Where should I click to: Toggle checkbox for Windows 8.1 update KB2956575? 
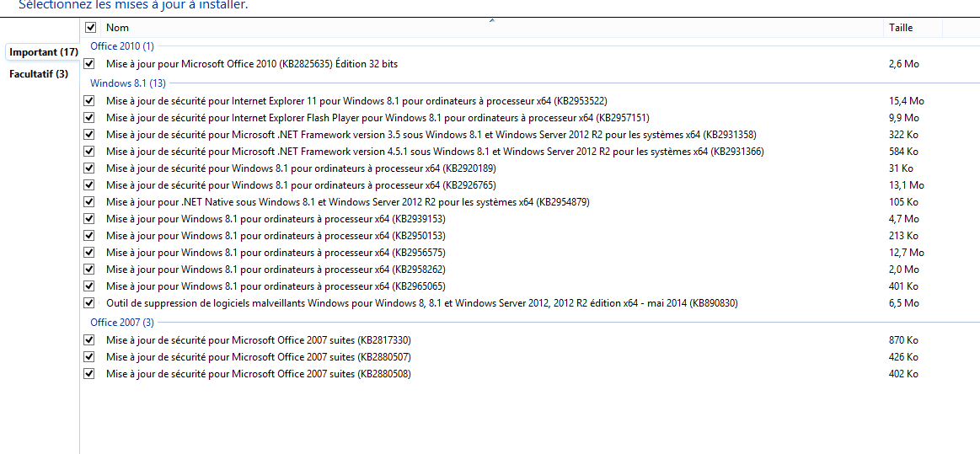point(88,253)
